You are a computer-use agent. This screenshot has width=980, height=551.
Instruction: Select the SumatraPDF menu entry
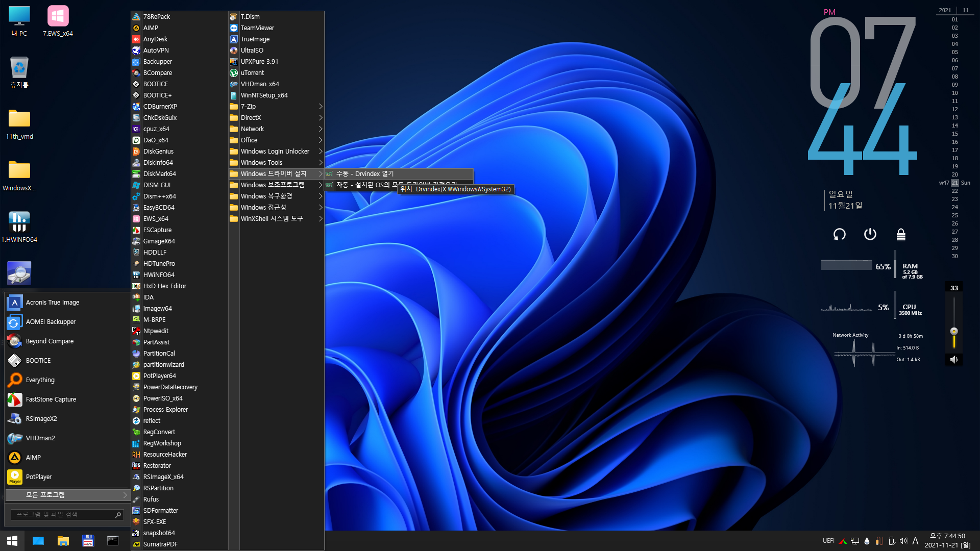179,544
